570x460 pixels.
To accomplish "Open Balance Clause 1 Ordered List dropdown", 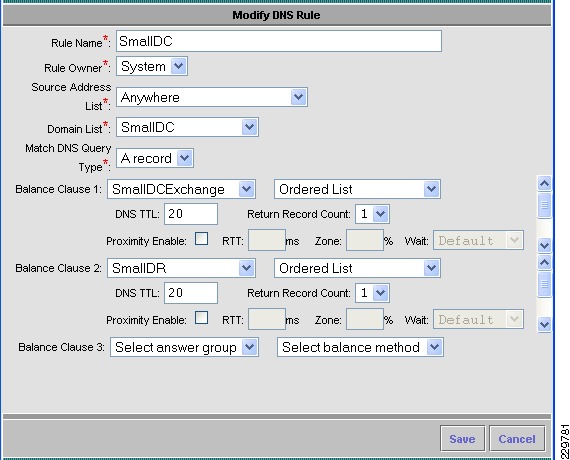I will (x=357, y=189).
